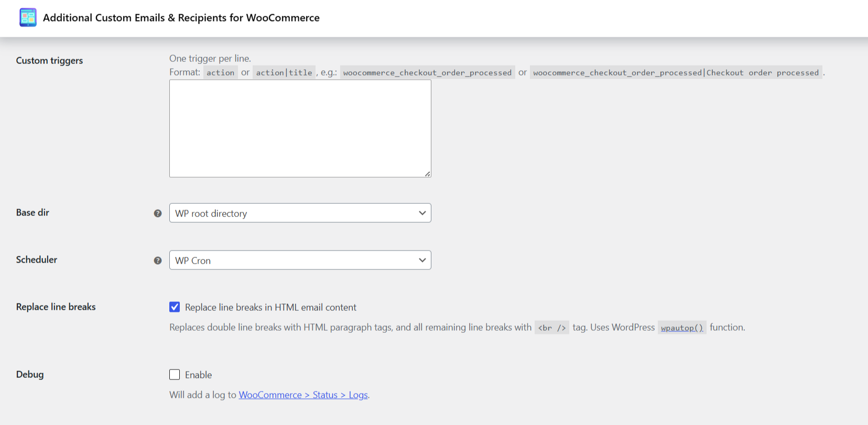Image resolution: width=868 pixels, height=425 pixels.
Task: Click the plugin logo icon in header
Action: 28,17
